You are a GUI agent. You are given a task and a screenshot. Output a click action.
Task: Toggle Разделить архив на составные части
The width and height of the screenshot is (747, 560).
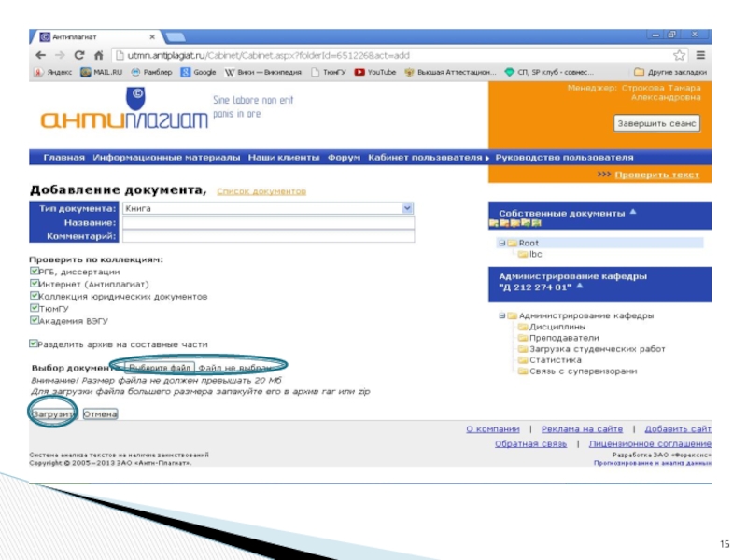point(34,343)
